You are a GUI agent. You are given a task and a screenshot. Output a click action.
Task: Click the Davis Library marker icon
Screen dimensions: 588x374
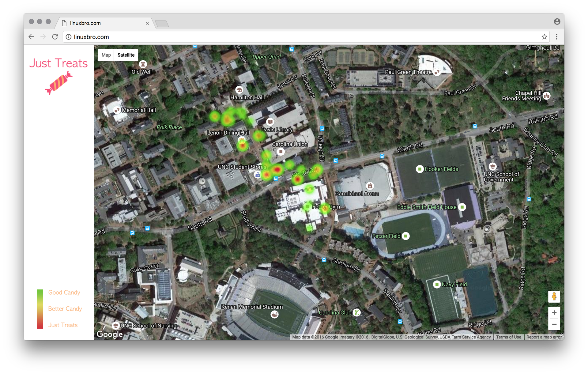point(270,122)
